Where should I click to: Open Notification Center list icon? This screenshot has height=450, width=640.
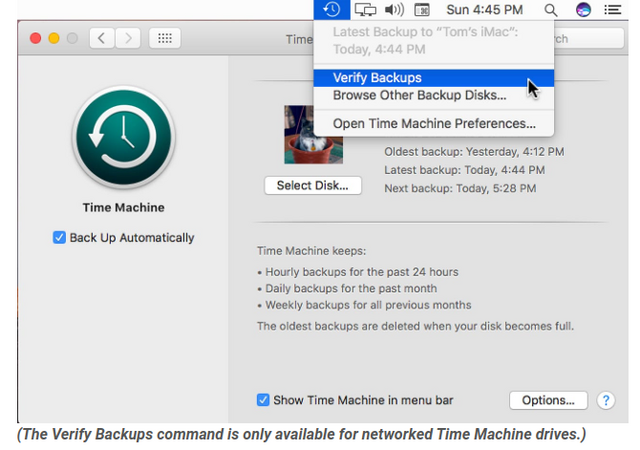(x=612, y=9)
